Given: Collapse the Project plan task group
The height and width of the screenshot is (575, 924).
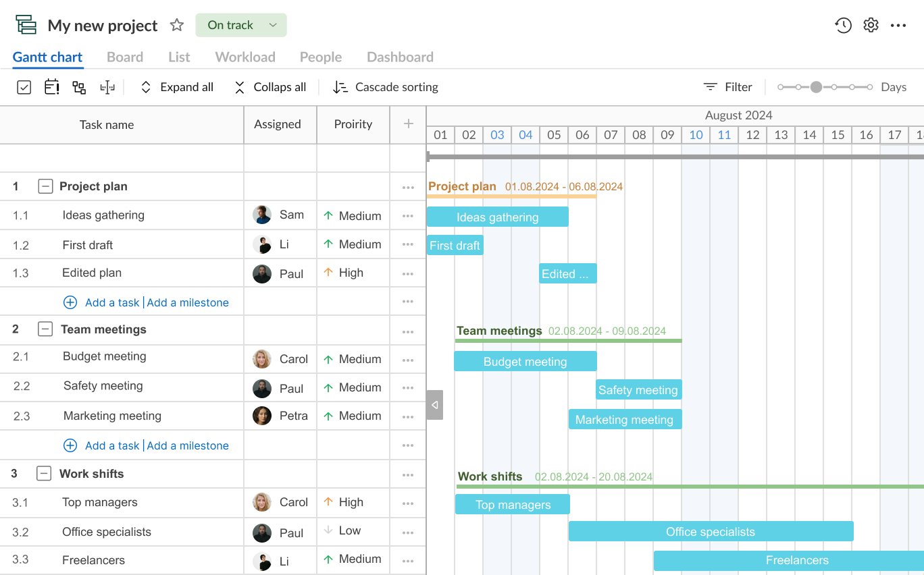Looking at the screenshot, I should tap(45, 186).
